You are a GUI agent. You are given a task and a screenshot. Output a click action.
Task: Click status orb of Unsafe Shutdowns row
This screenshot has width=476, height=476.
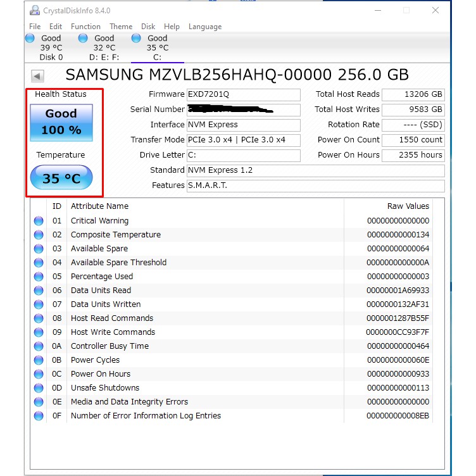39,388
